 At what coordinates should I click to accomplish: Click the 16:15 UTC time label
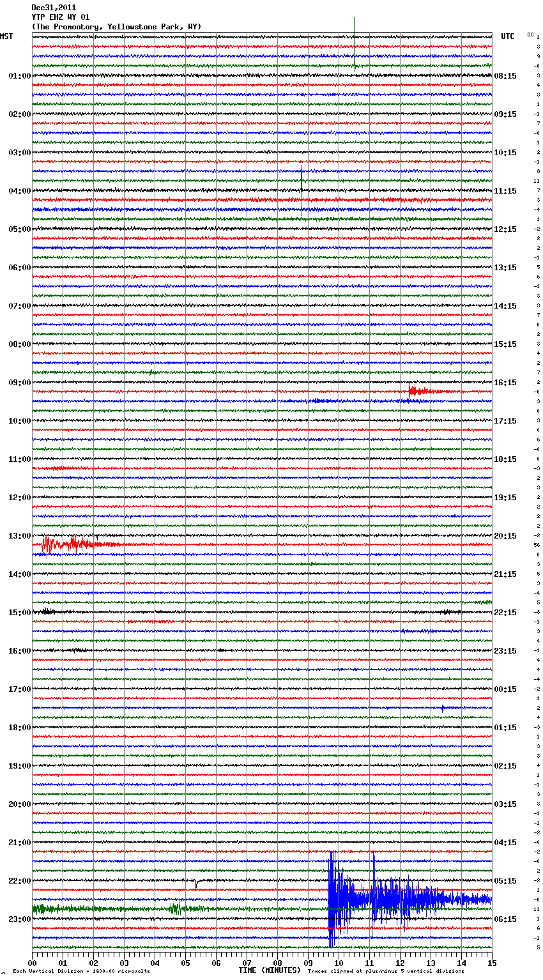click(505, 383)
